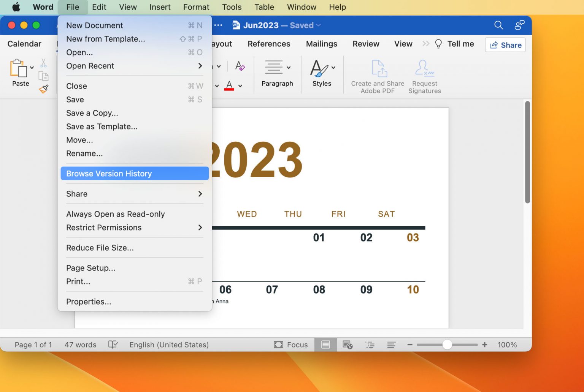Click the zoom slider at bottom right
Viewport: 584px width, 392px height.
click(447, 345)
